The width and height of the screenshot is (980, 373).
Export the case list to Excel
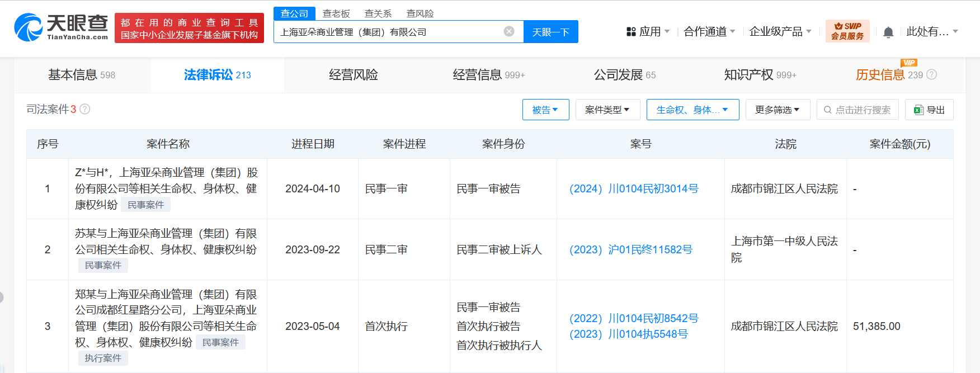click(x=929, y=110)
